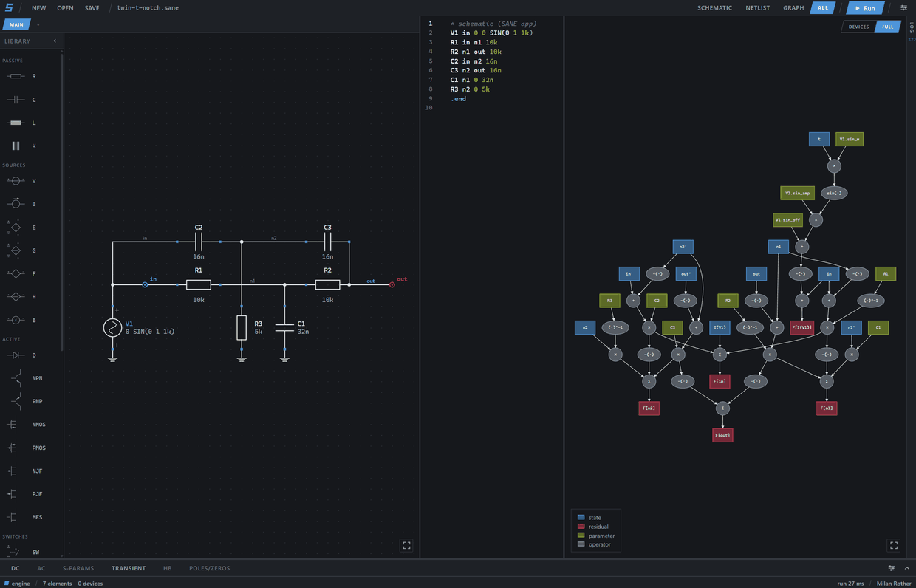Screen dimensions: 916x588
Task: Pick the SW switch component
Action: (x=22, y=552)
